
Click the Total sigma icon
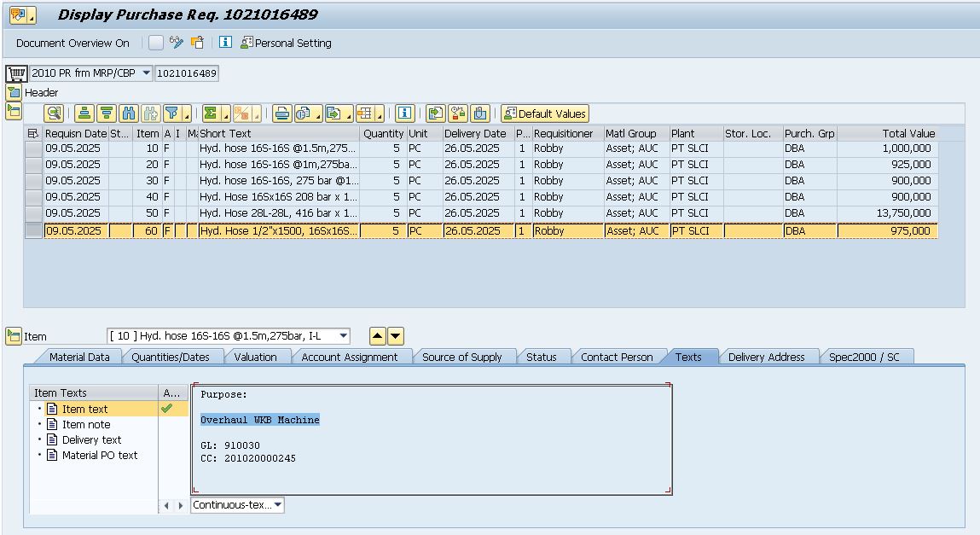click(x=211, y=113)
